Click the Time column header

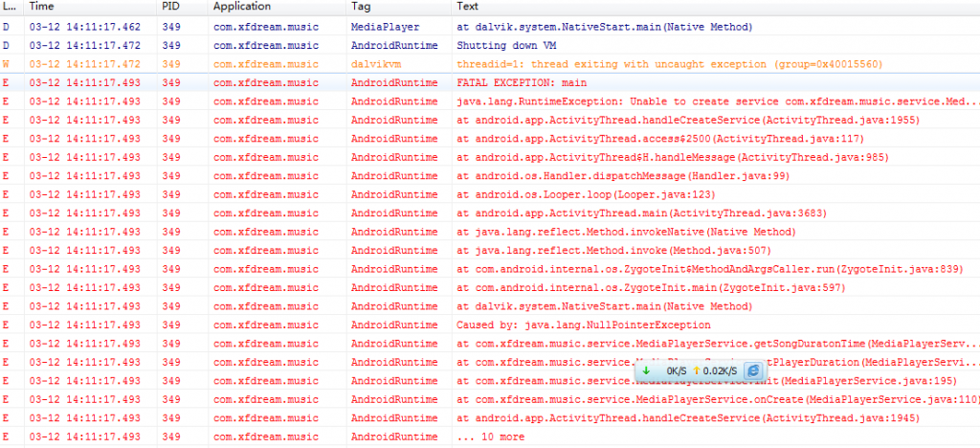tap(42, 7)
